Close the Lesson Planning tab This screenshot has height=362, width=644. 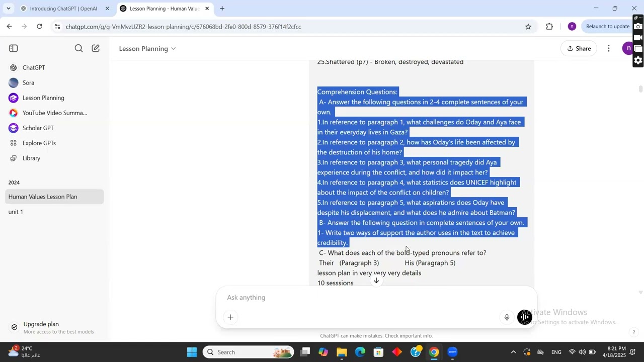coord(207,9)
